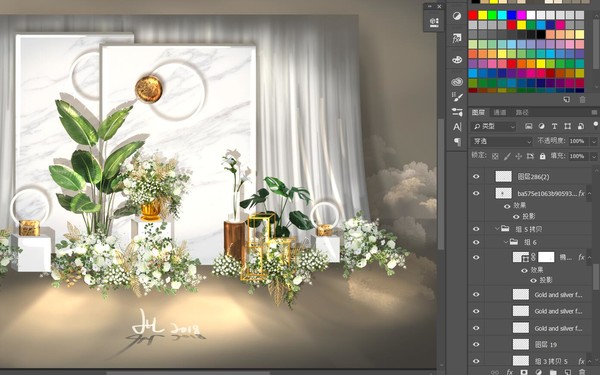Open the Swatches palette panel icon
Viewport: 600px width, 375px height.
tap(457, 60)
